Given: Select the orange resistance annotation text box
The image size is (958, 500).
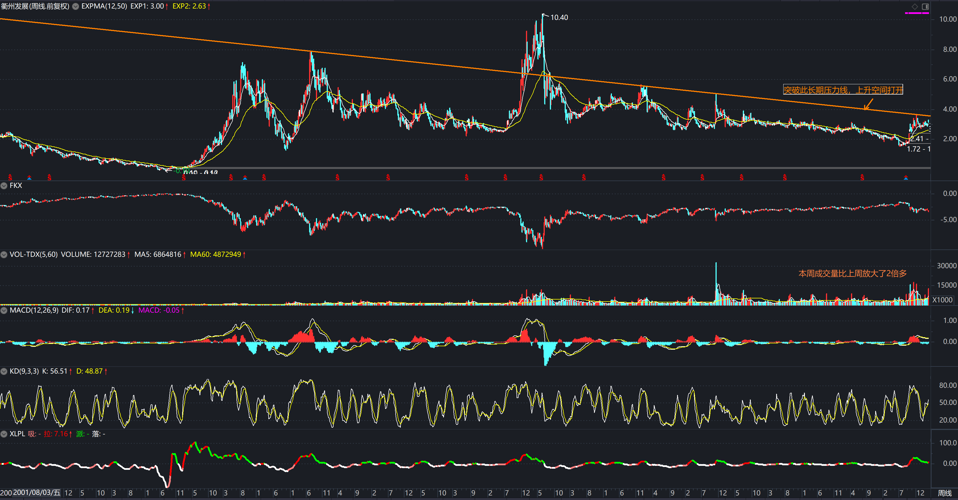Looking at the screenshot, I should point(843,90).
